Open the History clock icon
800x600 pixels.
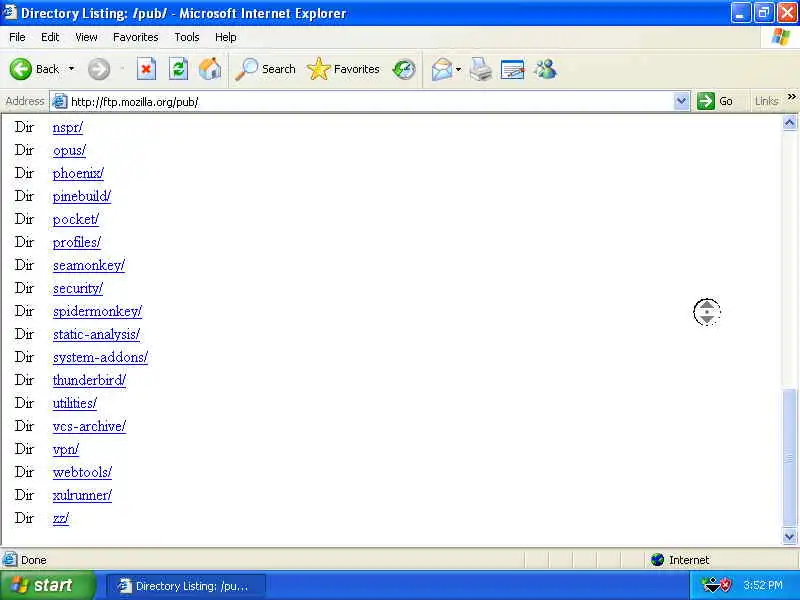404,69
